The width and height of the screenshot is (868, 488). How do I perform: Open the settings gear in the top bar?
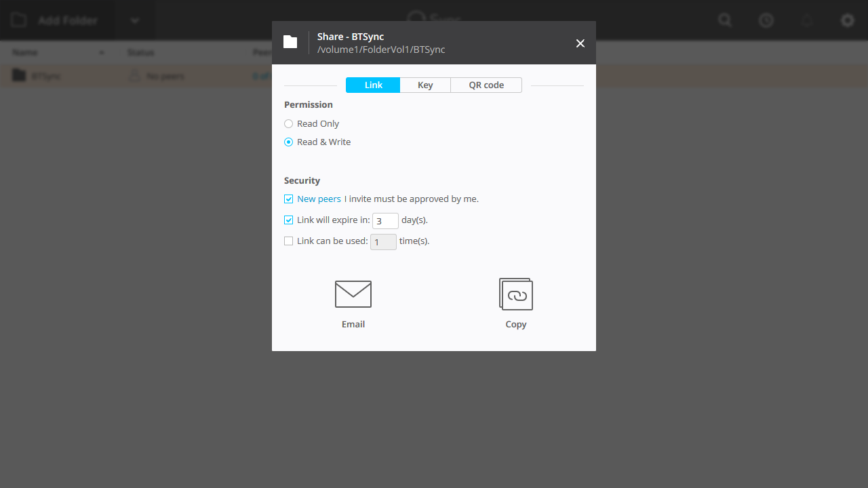click(x=848, y=20)
